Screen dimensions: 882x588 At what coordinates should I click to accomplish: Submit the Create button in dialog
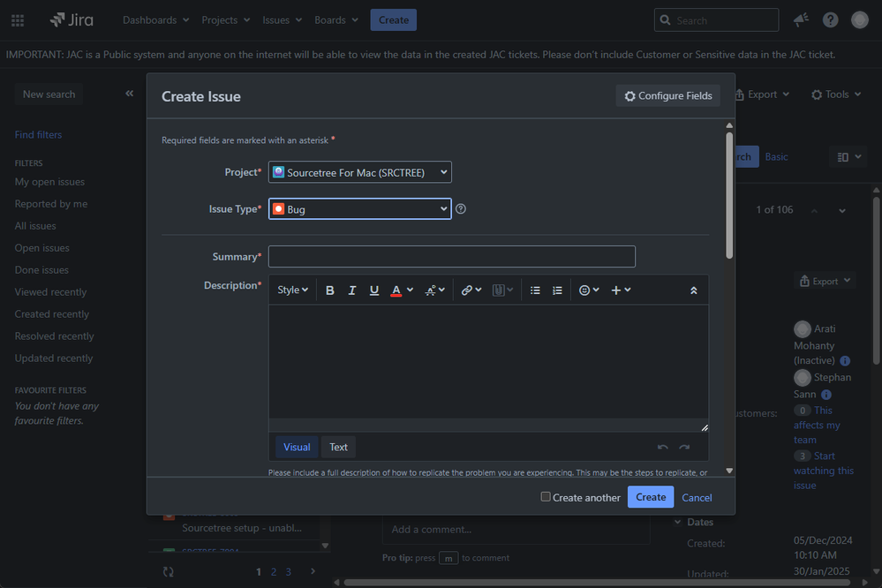coord(651,497)
